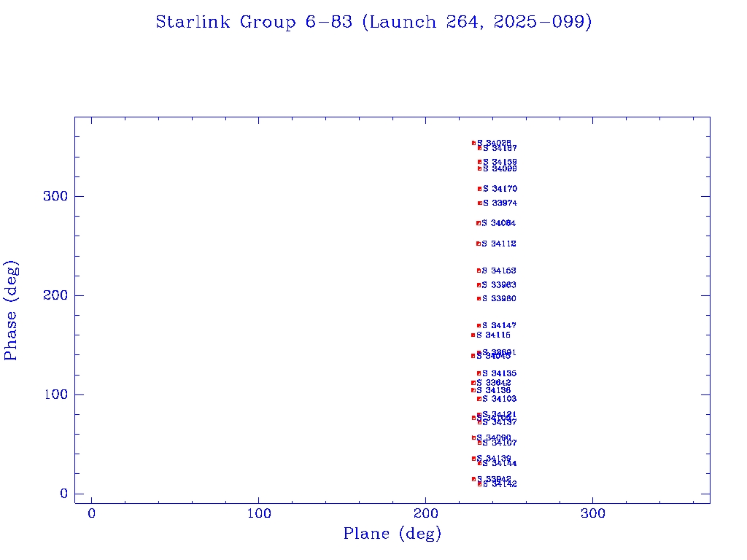Click the red square beside S 34103

pos(479,399)
